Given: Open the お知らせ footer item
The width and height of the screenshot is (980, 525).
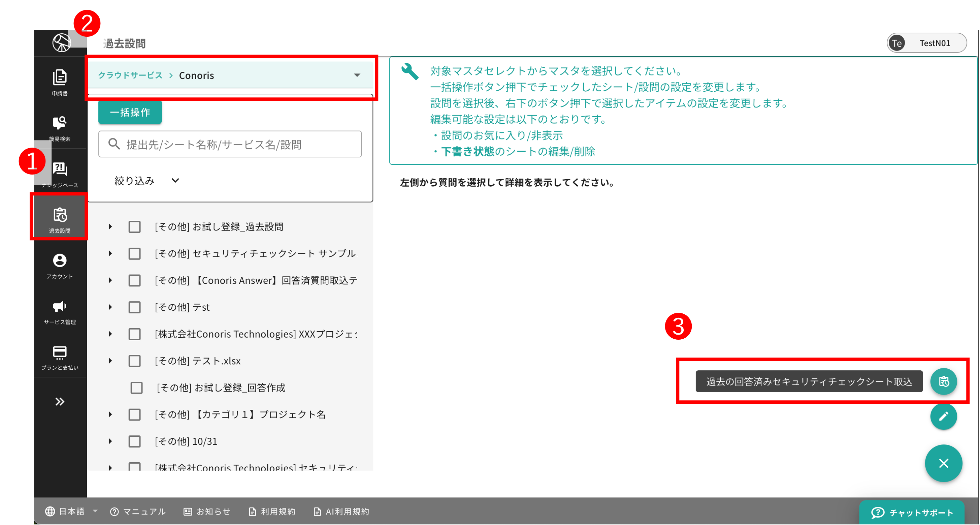Looking at the screenshot, I should [207, 511].
